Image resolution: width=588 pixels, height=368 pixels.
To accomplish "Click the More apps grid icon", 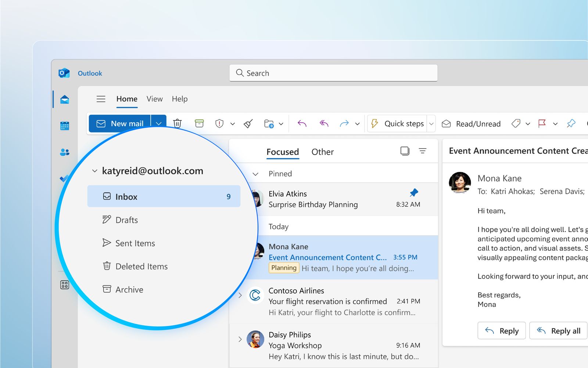I will coord(64,284).
